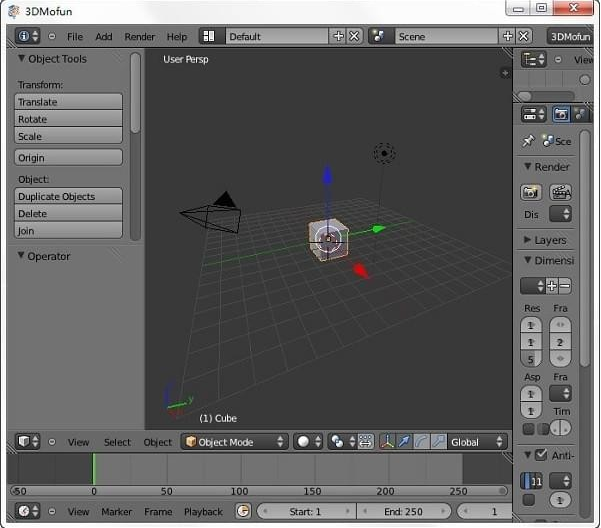Toggle the 3D manipulator axes icon
The height and width of the screenshot is (528, 601).
387,441
